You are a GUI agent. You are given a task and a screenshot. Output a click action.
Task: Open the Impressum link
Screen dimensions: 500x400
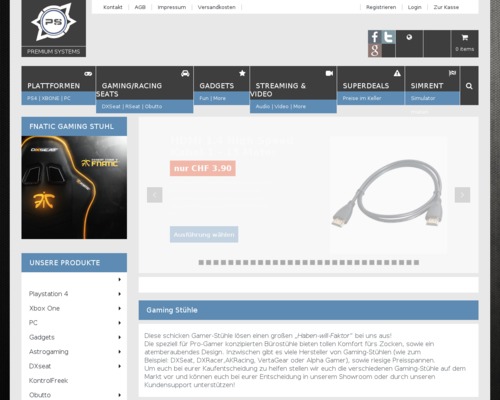click(x=172, y=7)
